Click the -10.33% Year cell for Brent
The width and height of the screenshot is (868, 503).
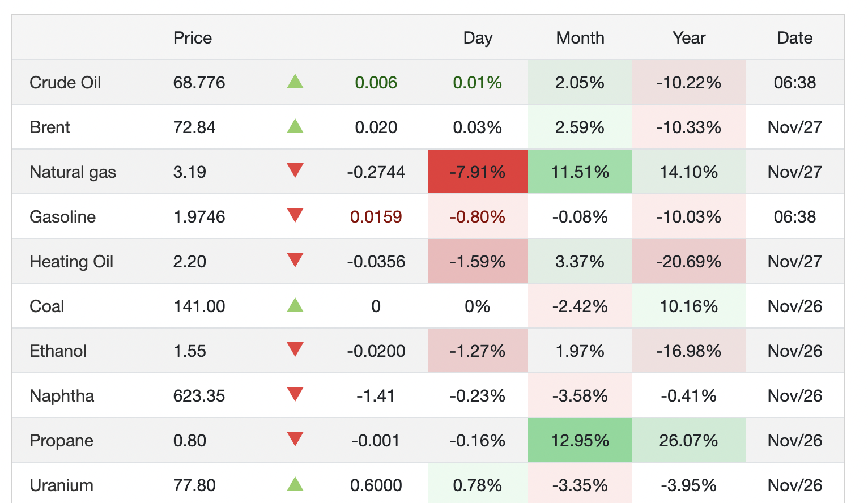(689, 127)
